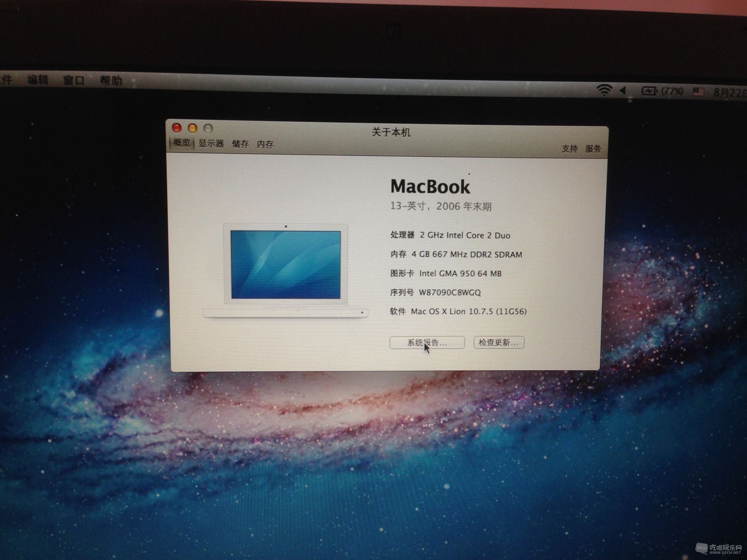
Task: Click the serial number W87090C8WGQ
Action: tap(450, 293)
